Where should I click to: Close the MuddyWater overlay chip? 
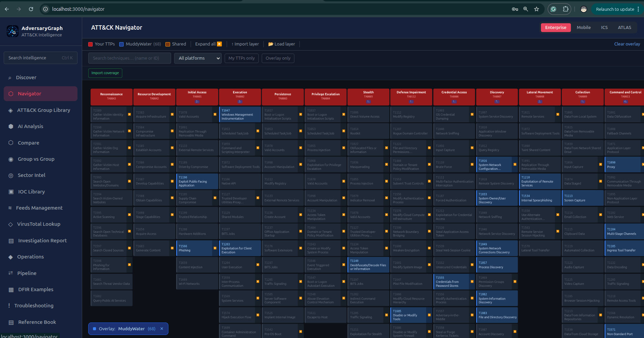click(162, 329)
